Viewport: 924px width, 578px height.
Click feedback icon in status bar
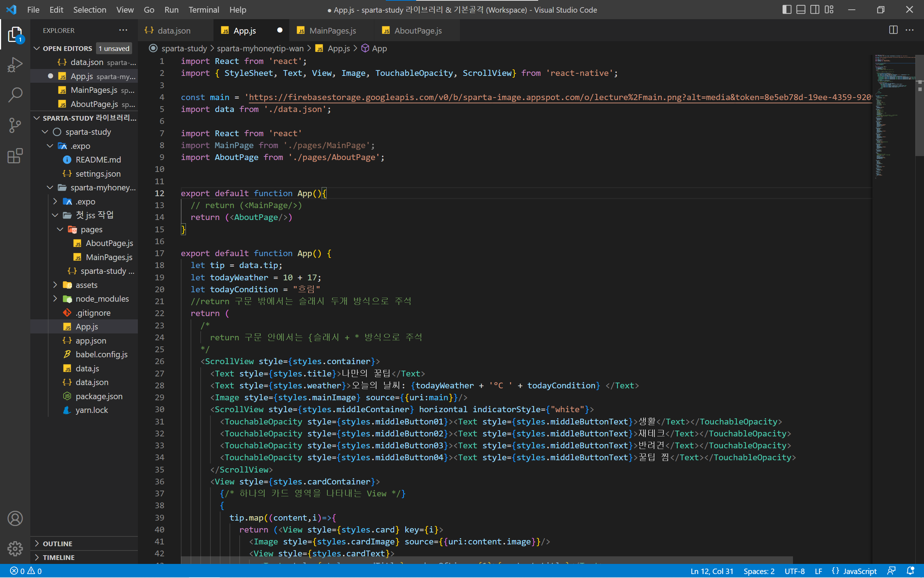892,571
